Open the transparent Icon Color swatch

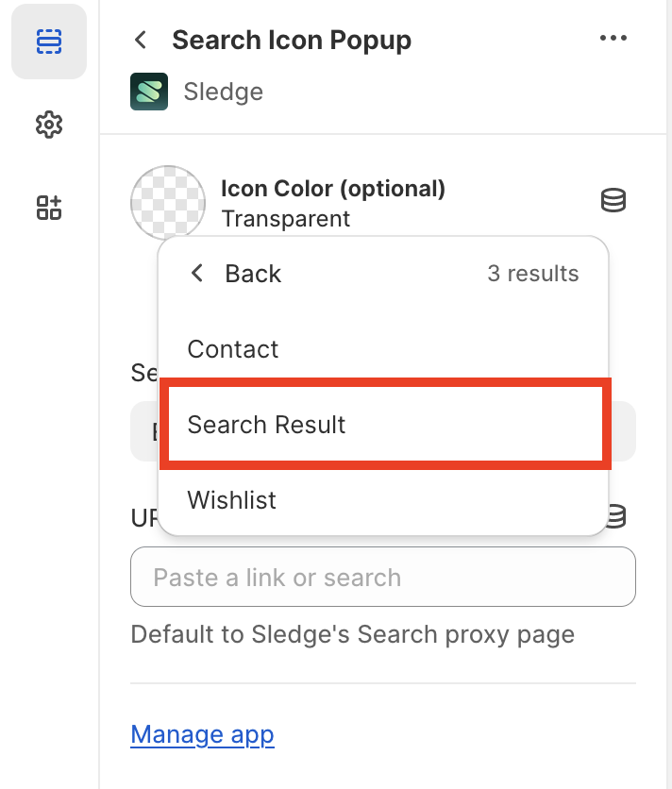(167, 203)
